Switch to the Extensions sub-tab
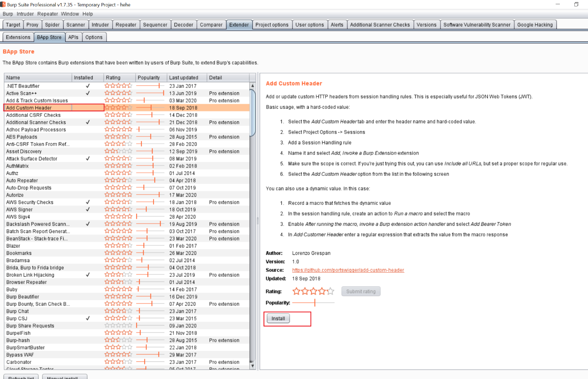Image resolution: width=588 pixels, height=379 pixels. pyautogui.click(x=18, y=37)
